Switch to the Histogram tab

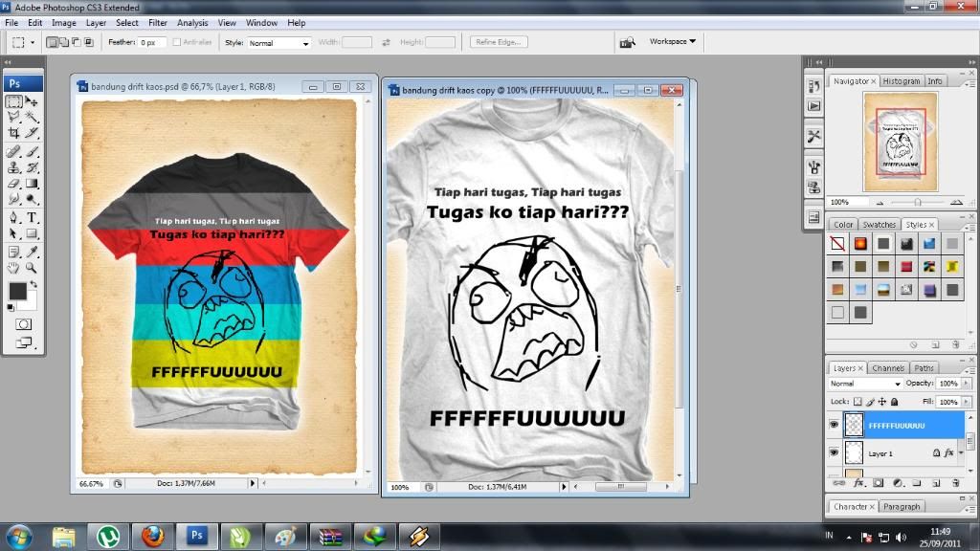902,81
